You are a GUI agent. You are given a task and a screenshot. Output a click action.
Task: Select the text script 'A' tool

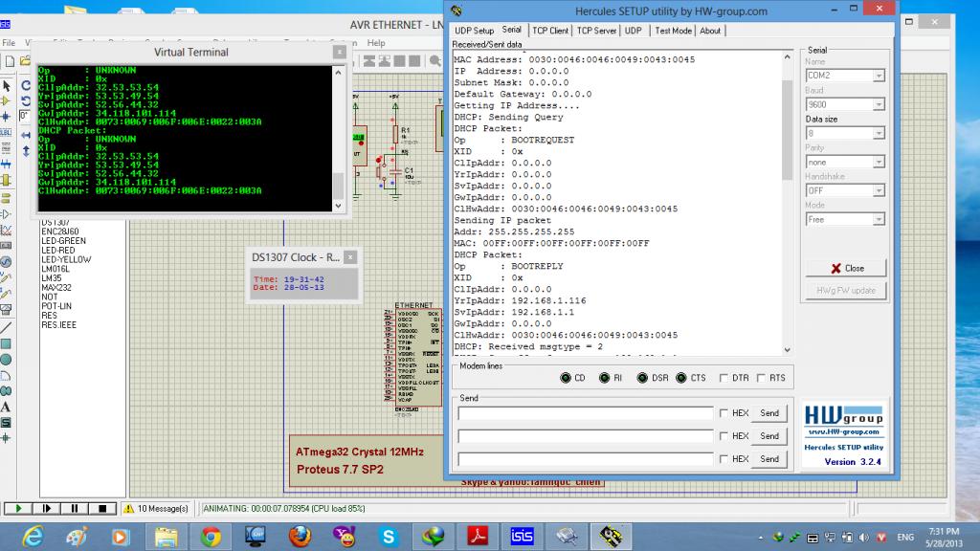click(7, 407)
